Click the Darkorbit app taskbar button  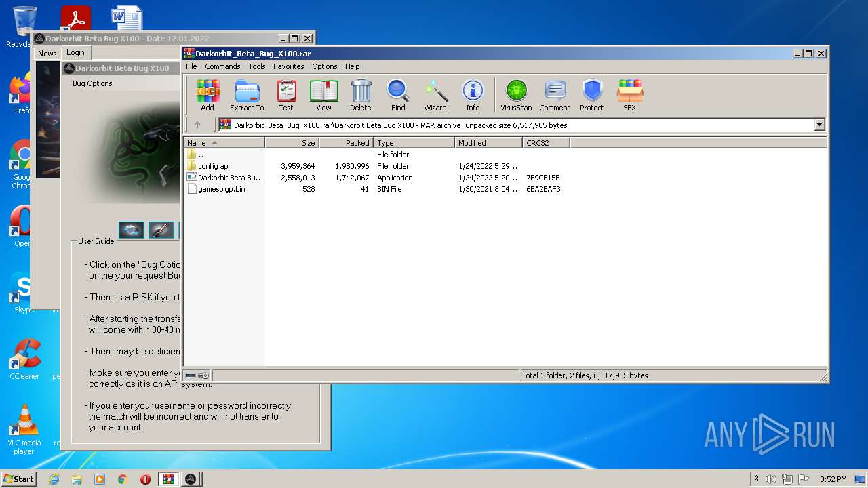(191, 479)
